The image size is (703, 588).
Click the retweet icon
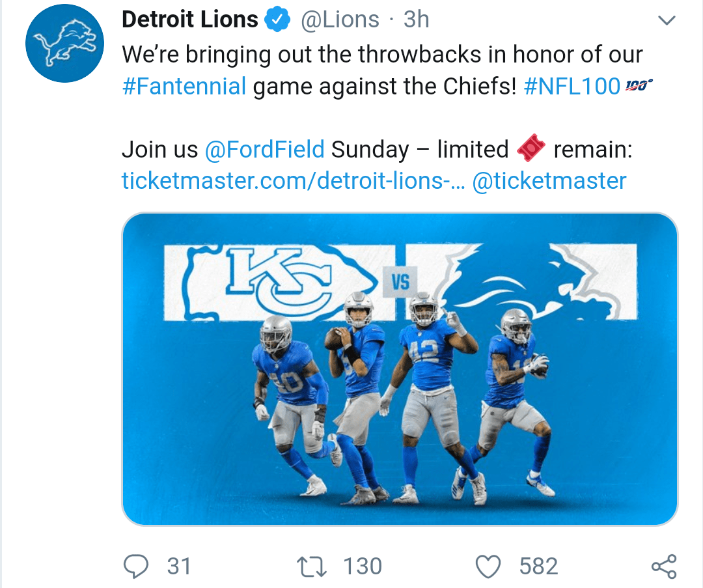point(311,566)
